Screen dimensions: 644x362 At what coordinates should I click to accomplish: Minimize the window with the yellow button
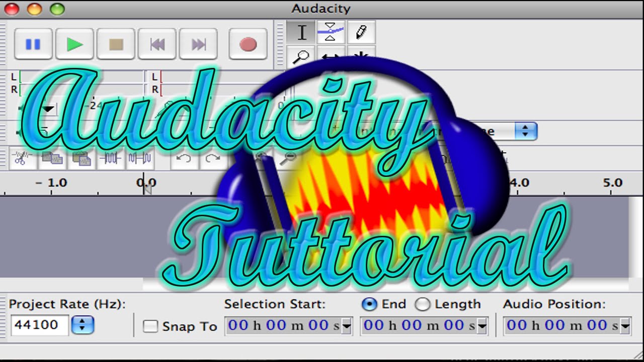34,9
